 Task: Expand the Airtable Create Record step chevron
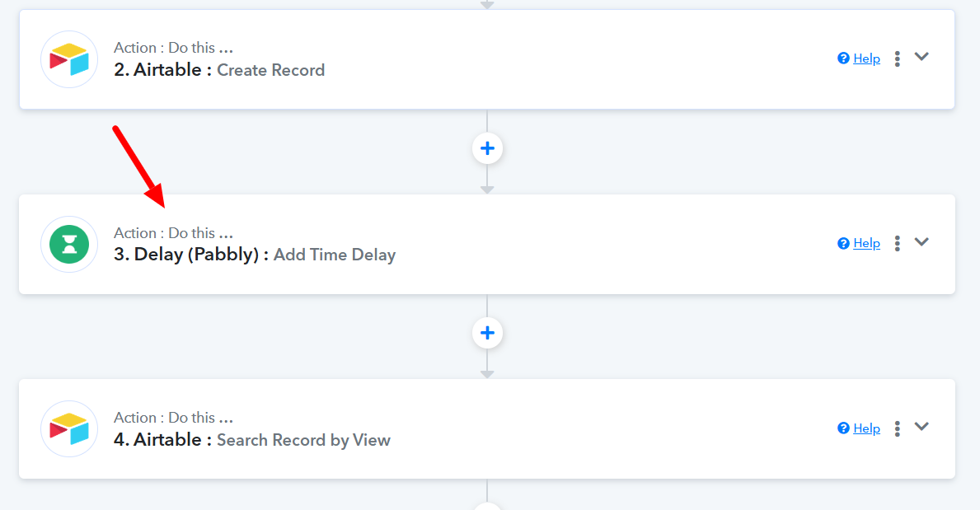pyautogui.click(x=921, y=57)
